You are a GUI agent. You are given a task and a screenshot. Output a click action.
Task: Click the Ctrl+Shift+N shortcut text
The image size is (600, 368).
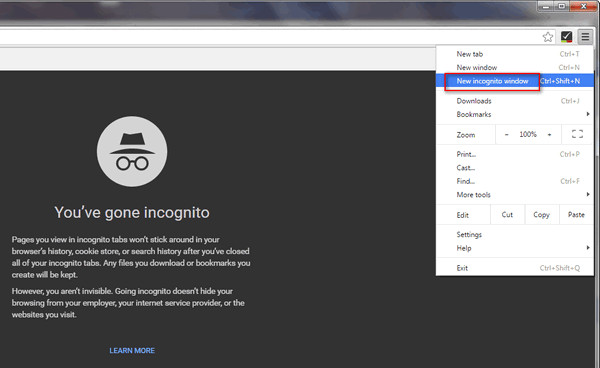pos(560,81)
